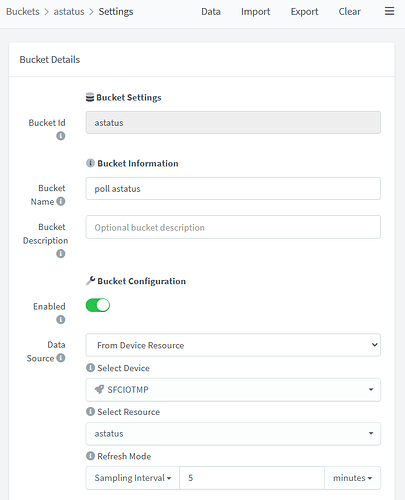Click the Enabled label text
405x500 pixels.
click(x=49, y=307)
